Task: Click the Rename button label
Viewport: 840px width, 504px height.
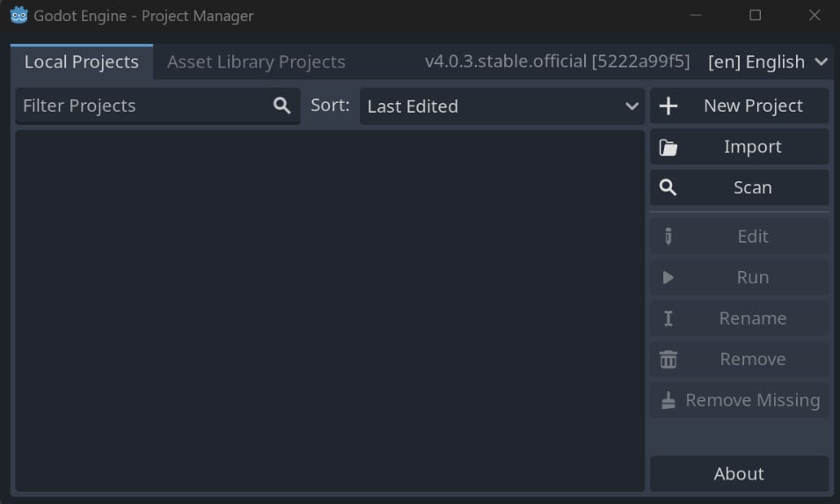Action: (753, 318)
